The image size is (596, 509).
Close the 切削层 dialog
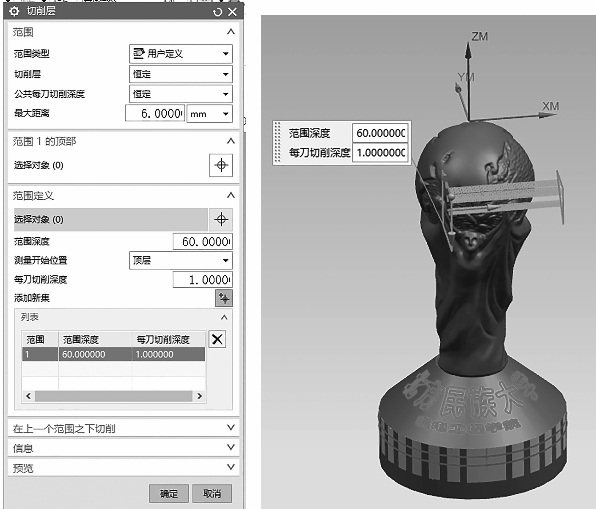point(233,12)
